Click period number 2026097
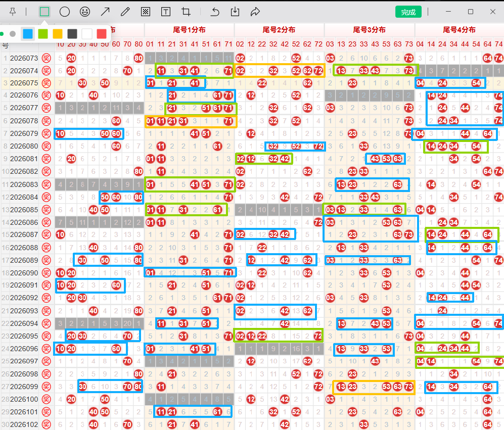504x430 pixels. tap(24, 361)
